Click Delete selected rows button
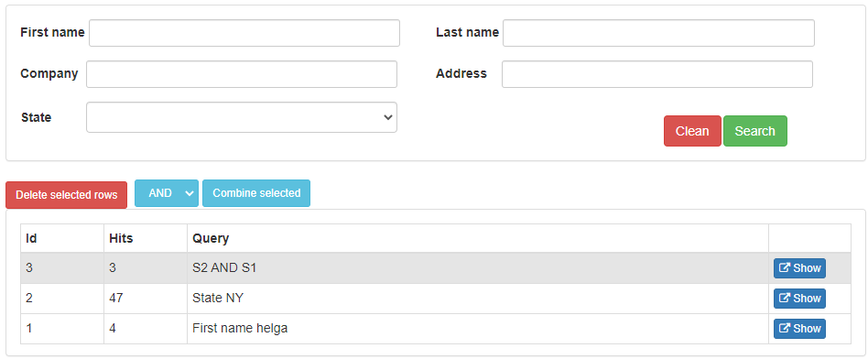868x359 pixels. [67, 195]
